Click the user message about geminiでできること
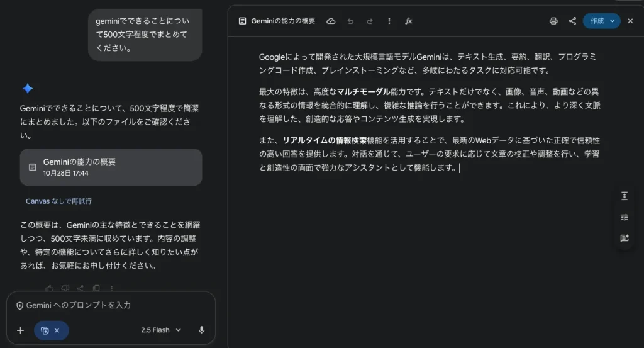Screen dimensions: 644x348 (x=145, y=35)
